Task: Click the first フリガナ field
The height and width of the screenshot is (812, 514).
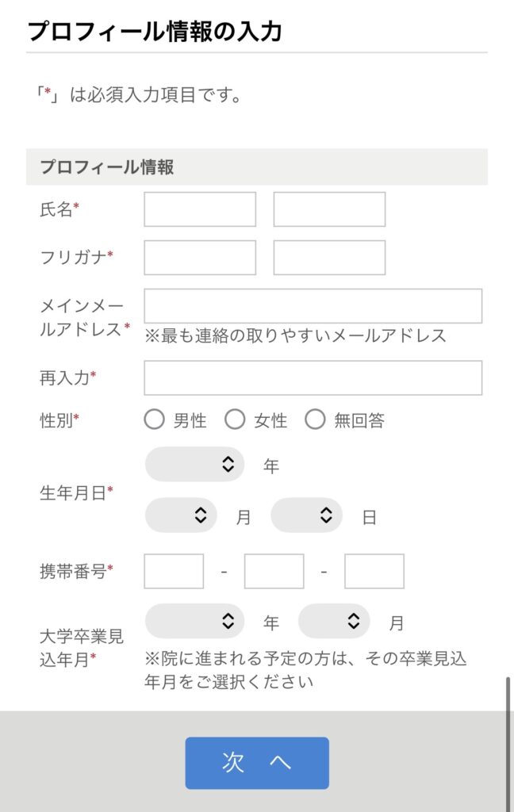Action: (x=200, y=258)
